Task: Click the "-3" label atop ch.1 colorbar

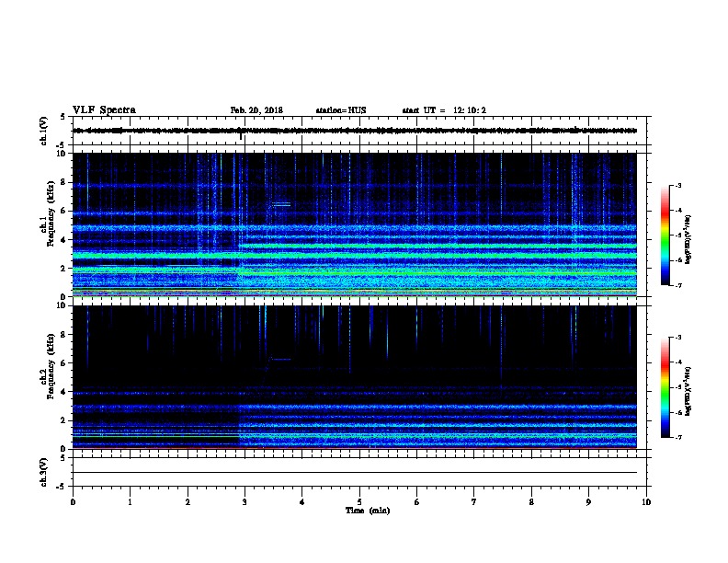Action: [x=677, y=185]
